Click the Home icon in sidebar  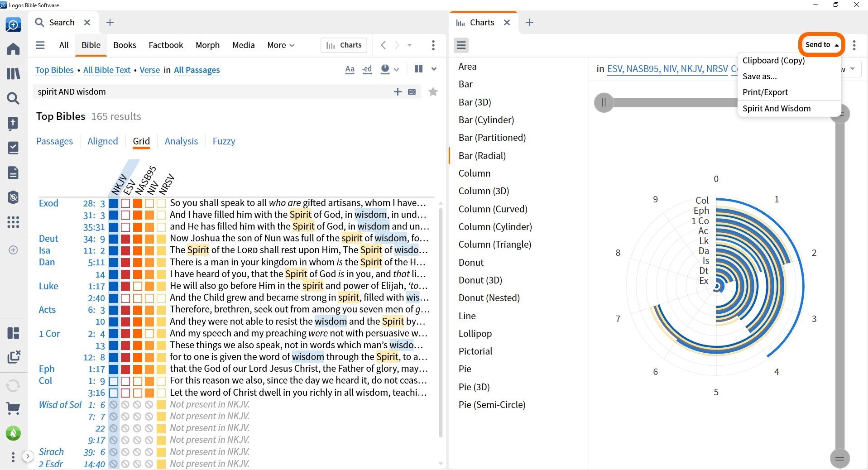(x=13, y=49)
